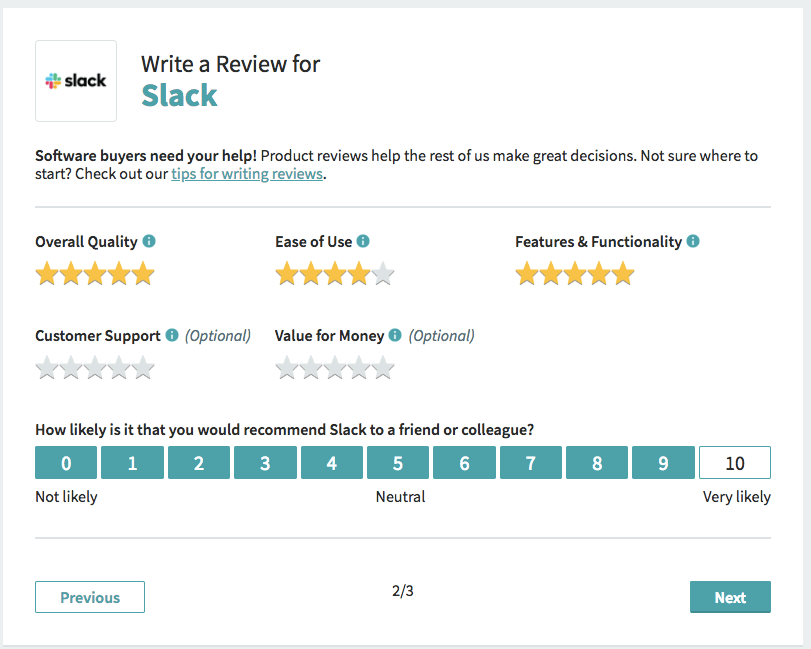Choose recommendation score 8
This screenshot has width=811, height=649.
click(x=597, y=463)
